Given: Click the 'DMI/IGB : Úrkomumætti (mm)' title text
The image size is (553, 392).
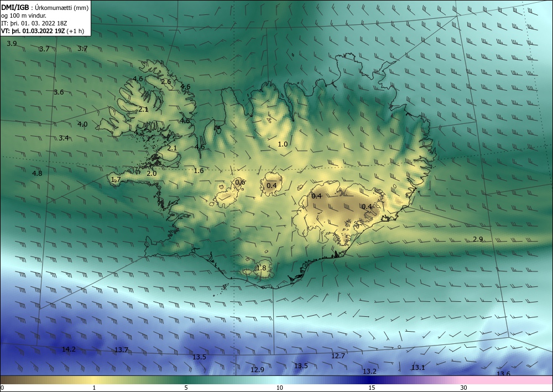Looking at the screenshot, I should pyautogui.click(x=45, y=8).
